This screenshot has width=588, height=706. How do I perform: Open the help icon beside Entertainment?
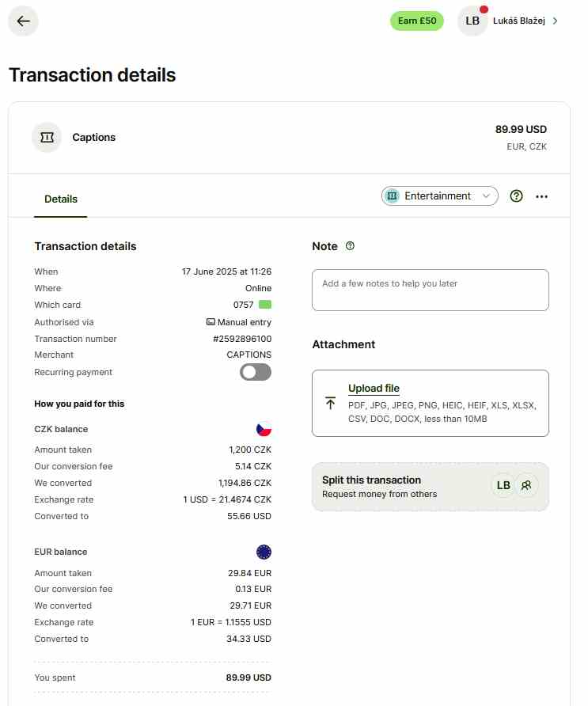[517, 196]
